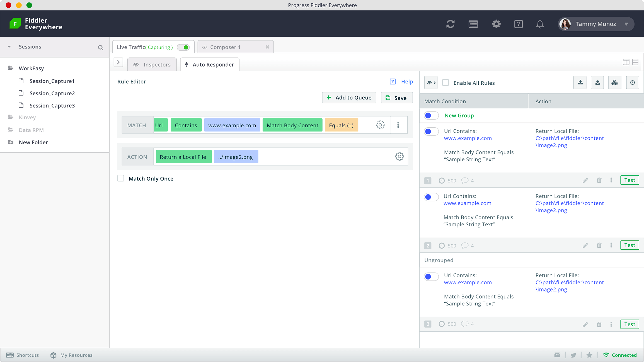The width and height of the screenshot is (644, 362).
Task: Test rule 1
Action: coord(630,180)
